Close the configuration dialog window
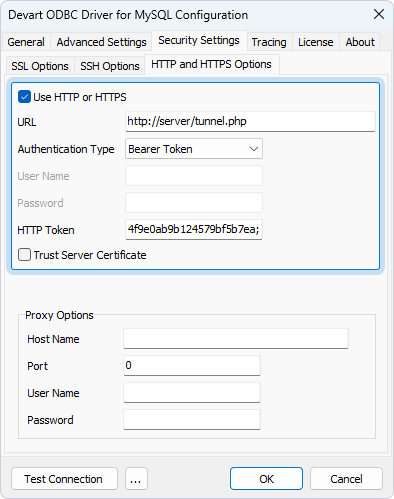394x499 pixels. point(379,14)
